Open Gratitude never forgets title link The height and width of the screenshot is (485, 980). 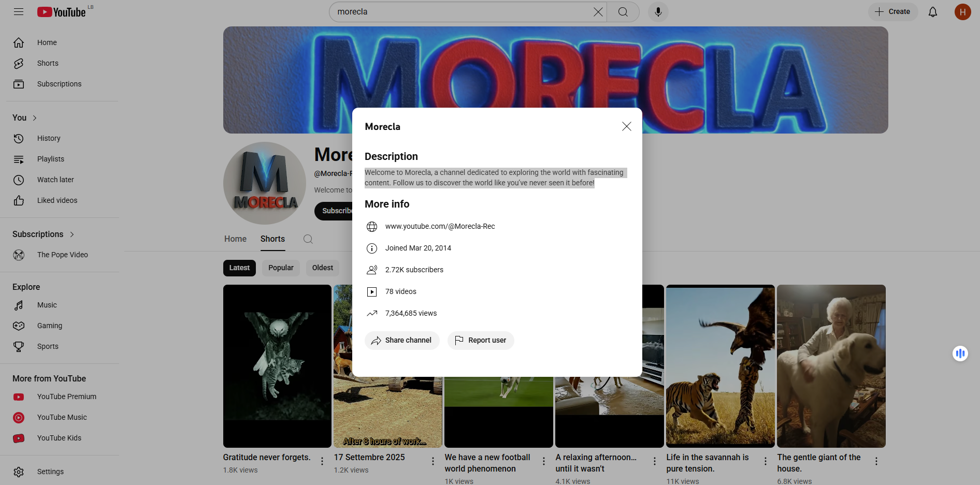point(267,458)
